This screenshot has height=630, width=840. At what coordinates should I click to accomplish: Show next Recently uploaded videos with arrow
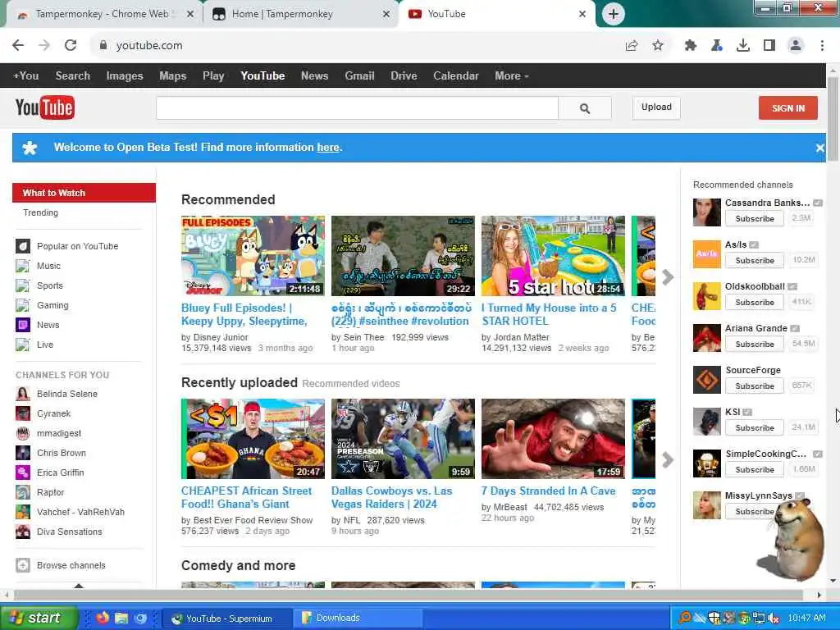(668, 459)
